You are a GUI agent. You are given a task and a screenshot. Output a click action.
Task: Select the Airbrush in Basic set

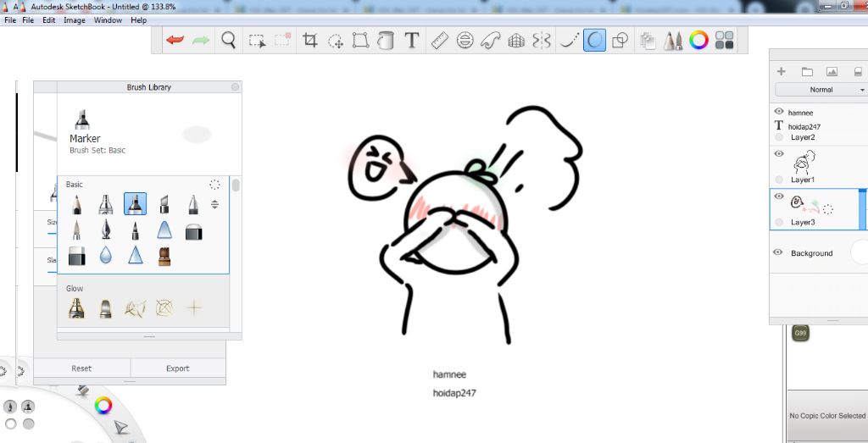105,204
